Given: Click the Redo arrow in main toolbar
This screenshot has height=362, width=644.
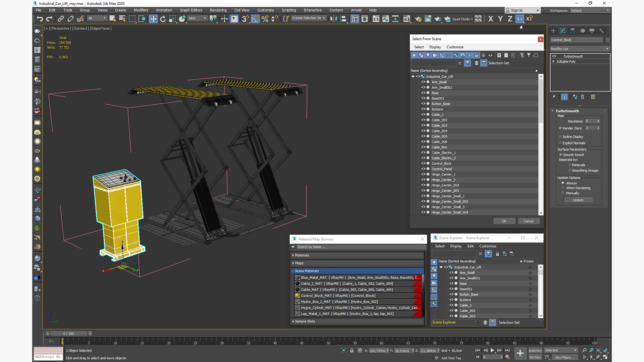Looking at the screenshot, I should coord(49,19).
